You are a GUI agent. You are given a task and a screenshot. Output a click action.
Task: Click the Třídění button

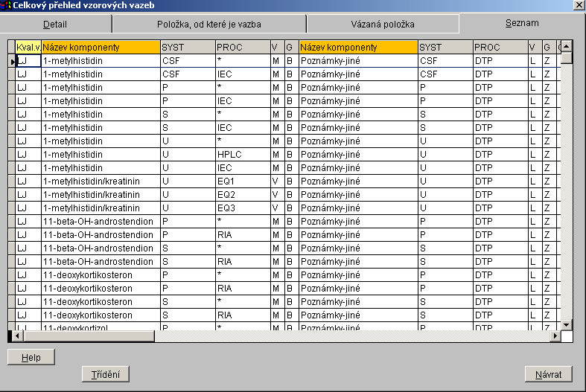(x=106, y=374)
